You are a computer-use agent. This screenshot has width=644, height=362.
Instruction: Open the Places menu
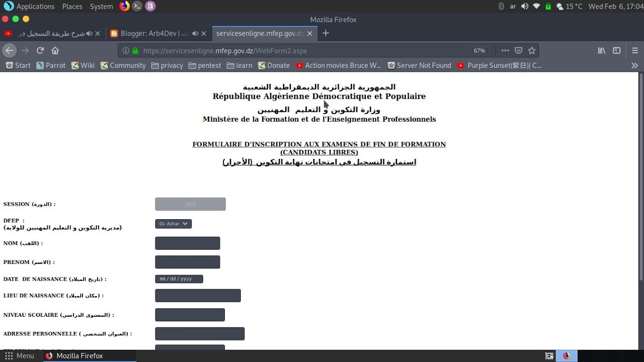(x=72, y=6)
